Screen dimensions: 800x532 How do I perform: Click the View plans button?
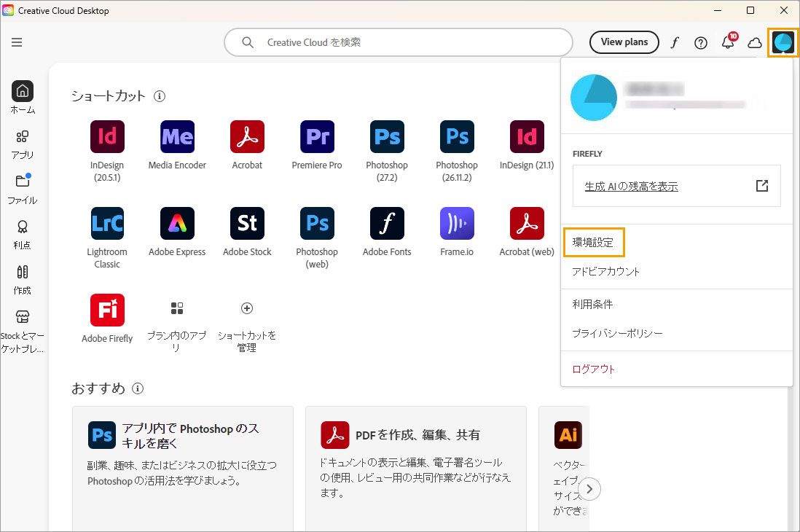pyautogui.click(x=624, y=42)
